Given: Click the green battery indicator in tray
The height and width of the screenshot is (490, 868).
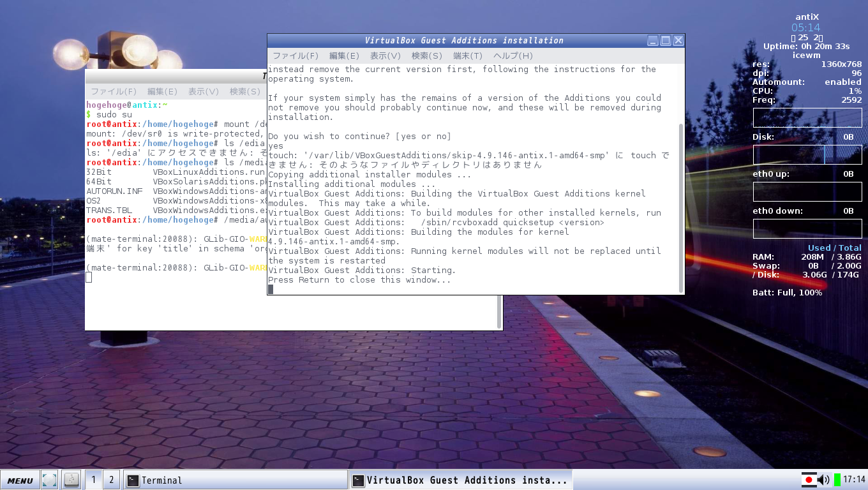Looking at the screenshot, I should [837, 480].
